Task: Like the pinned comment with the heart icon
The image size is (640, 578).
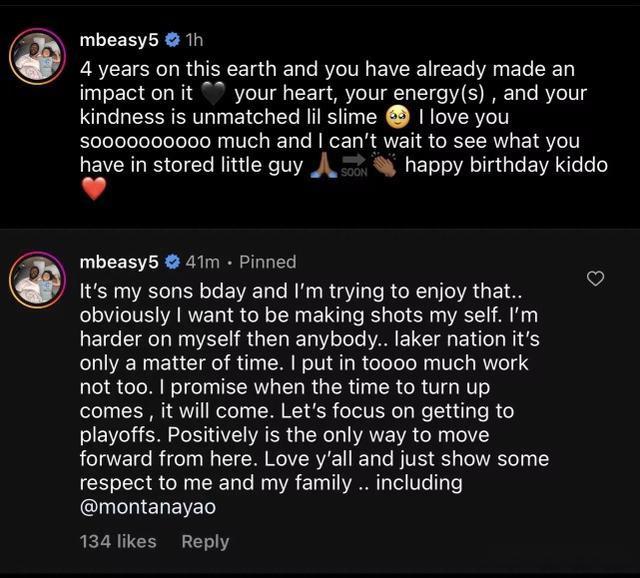Action: 595,278
